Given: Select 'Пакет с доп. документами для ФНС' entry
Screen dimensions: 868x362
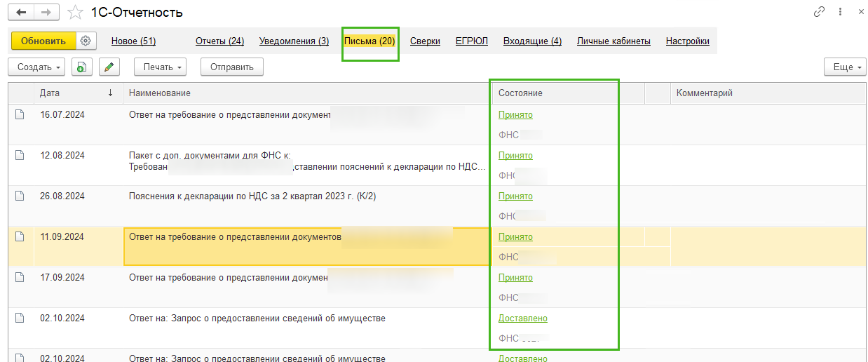Looking at the screenshot, I should [x=308, y=161].
